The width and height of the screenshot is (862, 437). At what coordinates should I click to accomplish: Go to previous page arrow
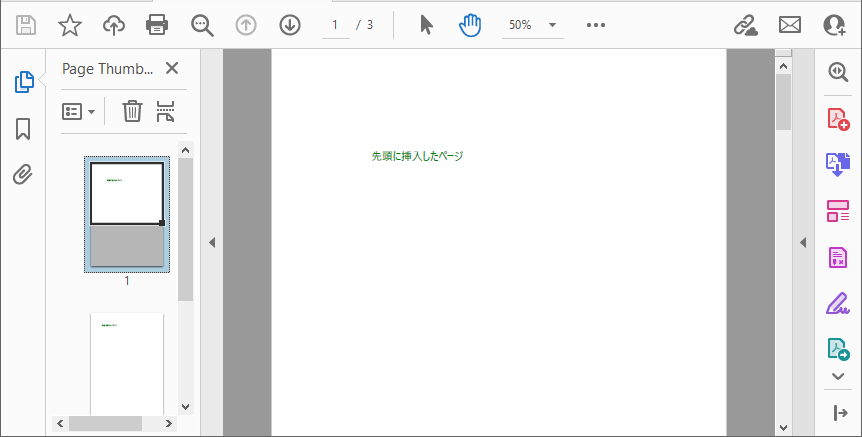click(x=246, y=25)
